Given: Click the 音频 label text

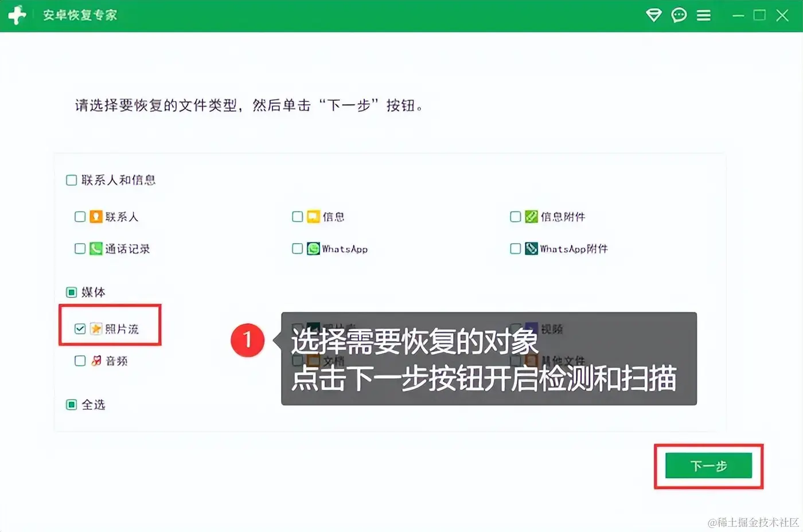Looking at the screenshot, I should (116, 361).
